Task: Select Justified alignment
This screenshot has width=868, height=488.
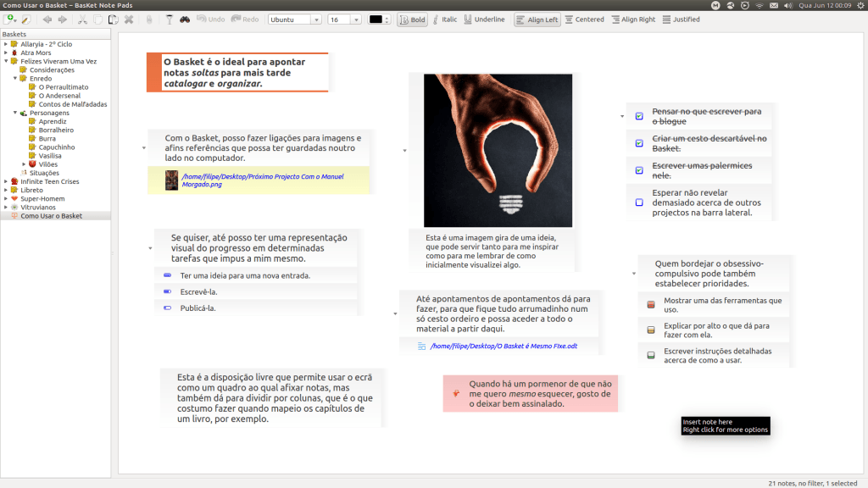Action: click(682, 19)
